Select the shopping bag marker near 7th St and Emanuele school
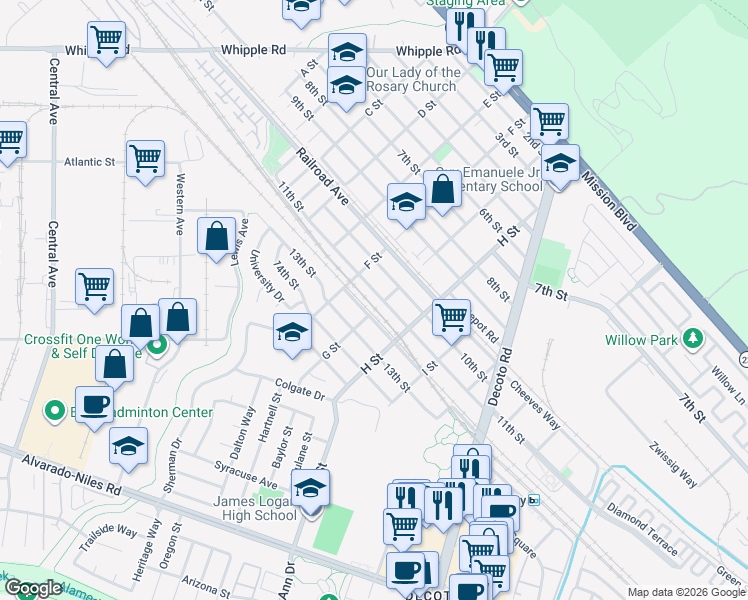Viewport: 748px width, 600px height. [x=443, y=189]
